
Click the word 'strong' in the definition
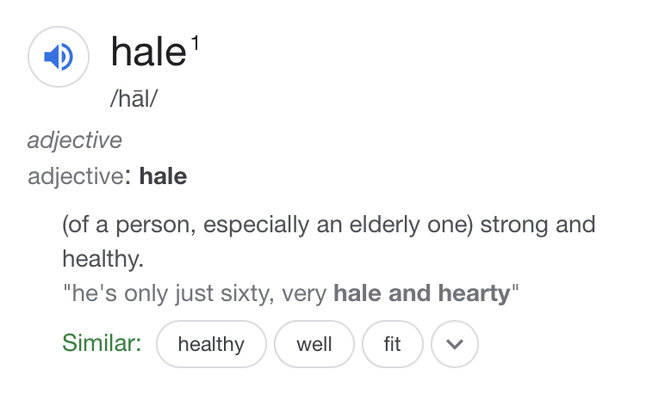pos(515,225)
